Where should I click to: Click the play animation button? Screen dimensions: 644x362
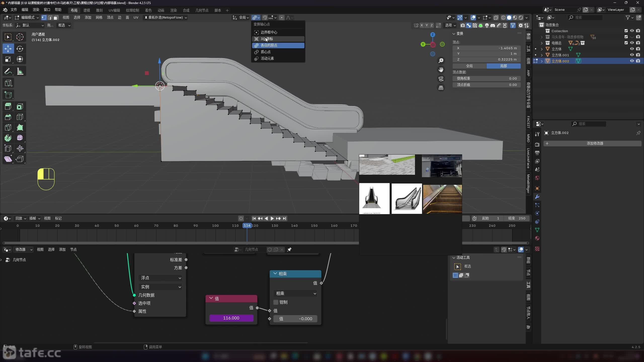(x=272, y=218)
